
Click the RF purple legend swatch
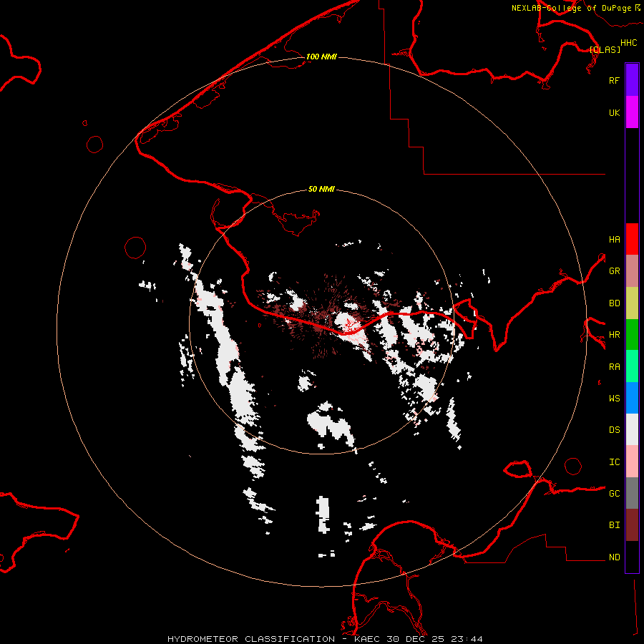pos(632,80)
